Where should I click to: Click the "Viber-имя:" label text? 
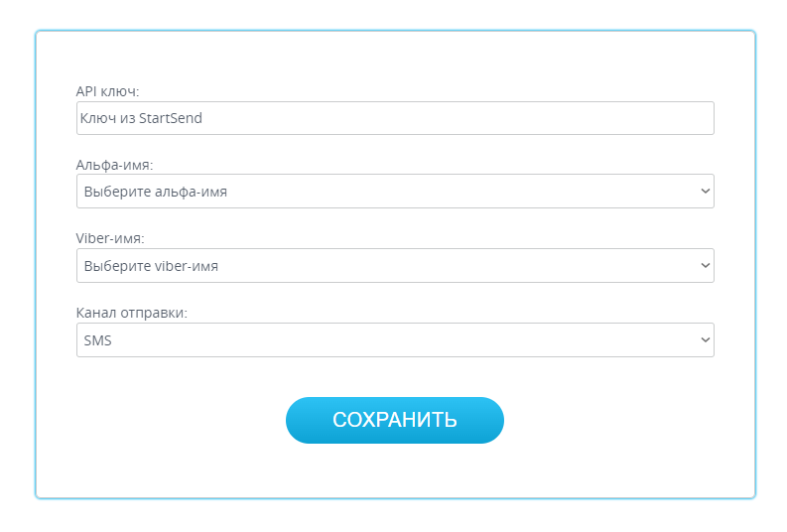click(110, 239)
